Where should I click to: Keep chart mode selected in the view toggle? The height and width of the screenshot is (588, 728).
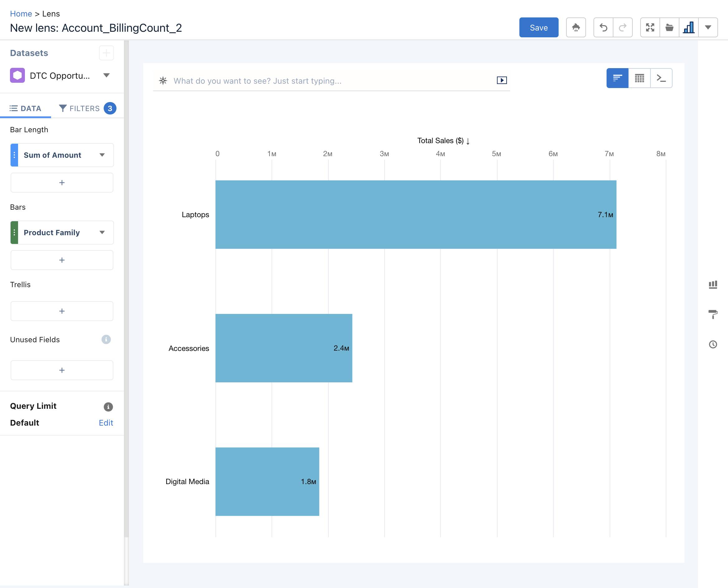617,78
